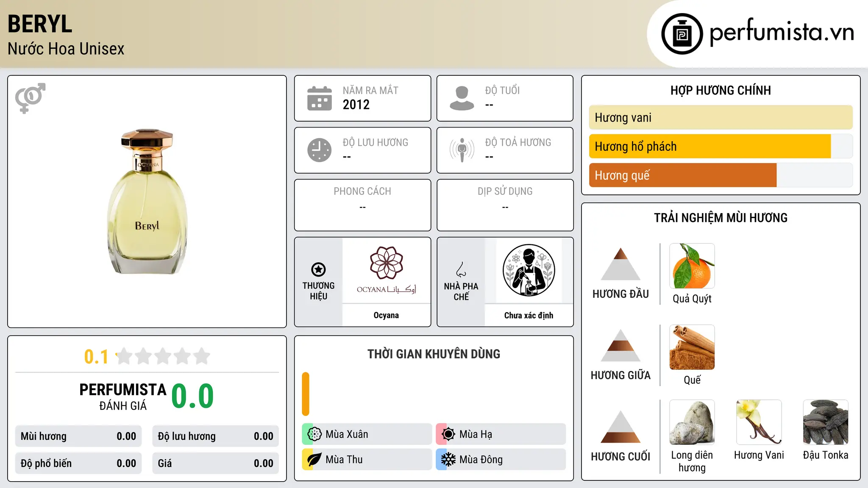
Task: Click the HƯƠNG ĐẦU label
Action: 620,294
